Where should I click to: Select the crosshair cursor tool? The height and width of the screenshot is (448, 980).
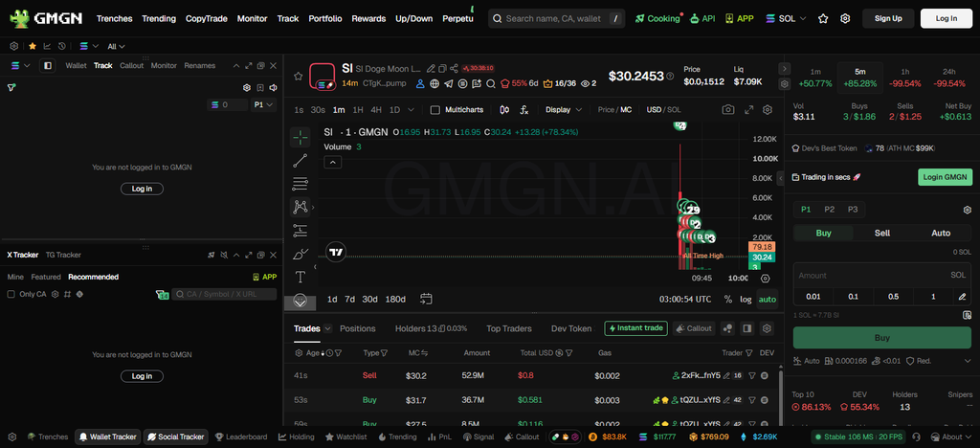[x=300, y=138]
